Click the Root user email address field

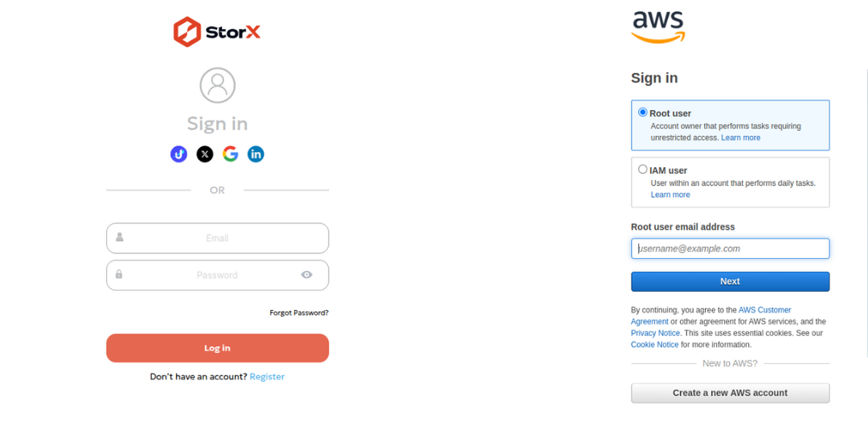730,248
